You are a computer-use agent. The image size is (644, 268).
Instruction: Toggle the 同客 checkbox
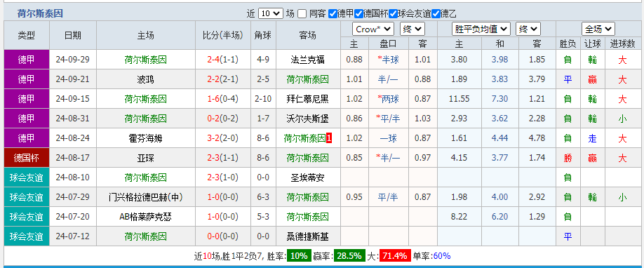point(302,13)
